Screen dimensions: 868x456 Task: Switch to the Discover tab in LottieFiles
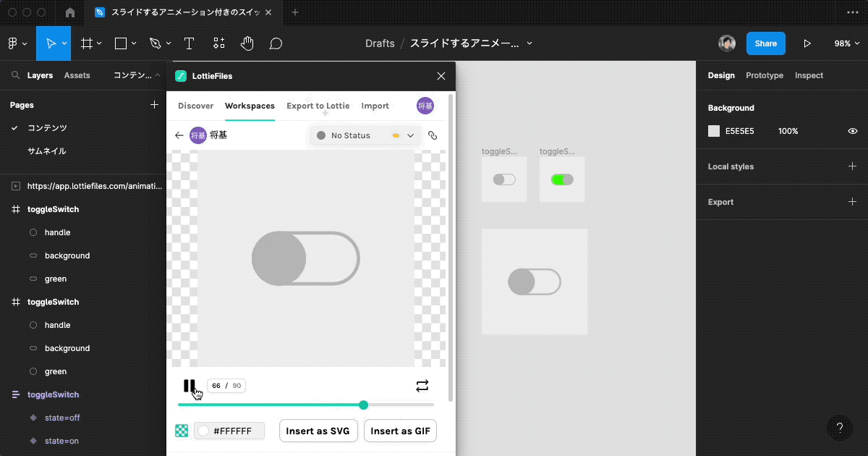click(x=195, y=106)
